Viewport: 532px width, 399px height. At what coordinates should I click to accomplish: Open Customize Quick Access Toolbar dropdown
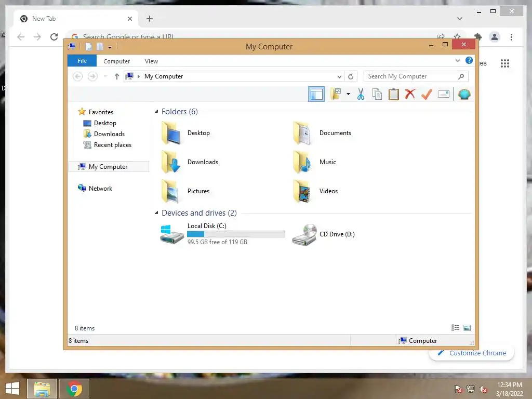click(110, 47)
